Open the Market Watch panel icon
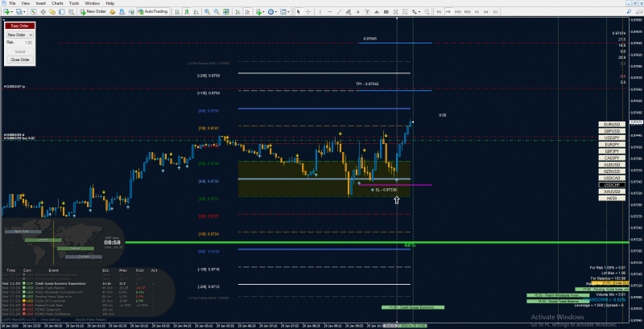The width and height of the screenshot is (644, 329). click(x=33, y=12)
